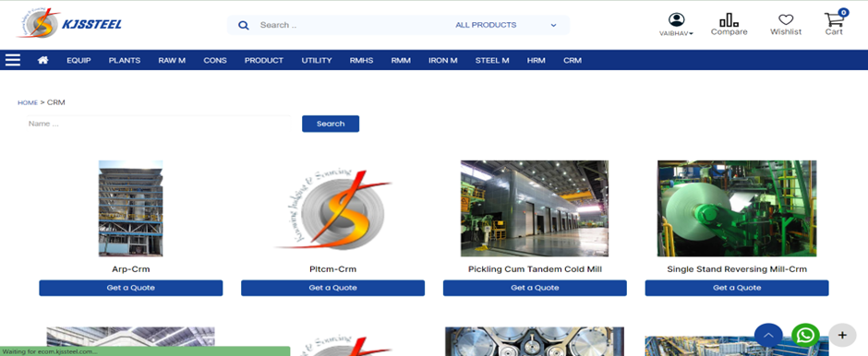
Task: Open the RMM menu
Action: 401,60
